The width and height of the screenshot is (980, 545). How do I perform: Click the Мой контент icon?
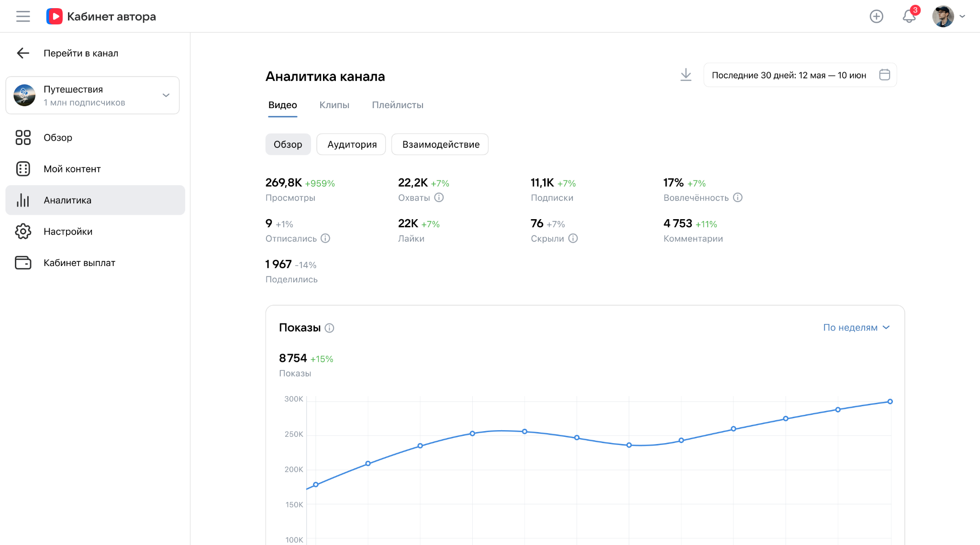pyautogui.click(x=23, y=169)
